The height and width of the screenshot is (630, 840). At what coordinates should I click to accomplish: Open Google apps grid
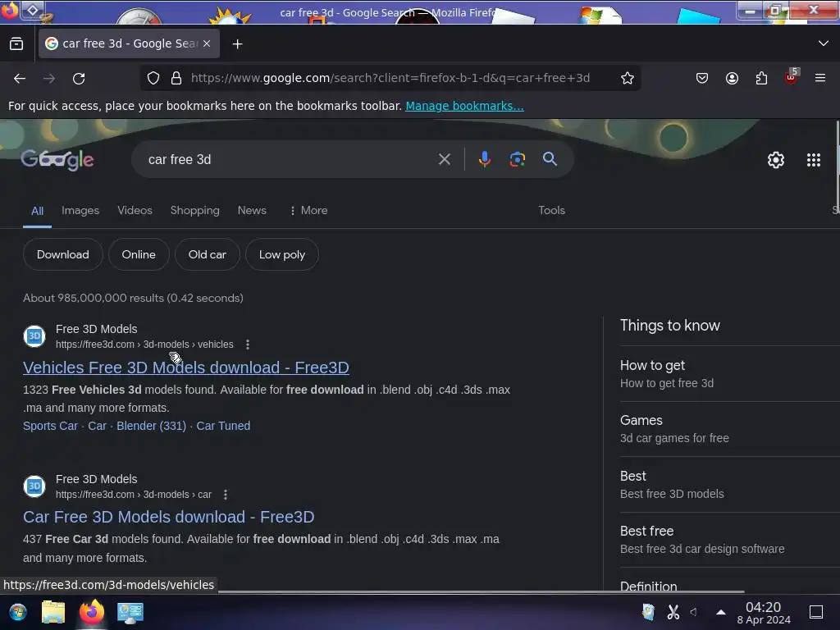click(814, 160)
